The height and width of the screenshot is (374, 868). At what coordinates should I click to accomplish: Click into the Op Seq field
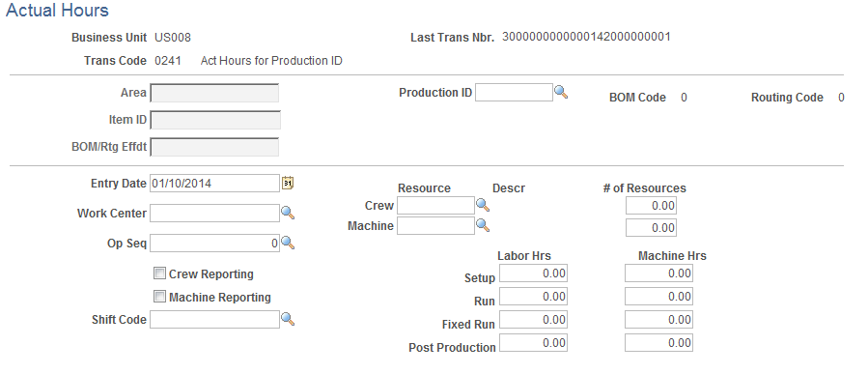click(214, 244)
